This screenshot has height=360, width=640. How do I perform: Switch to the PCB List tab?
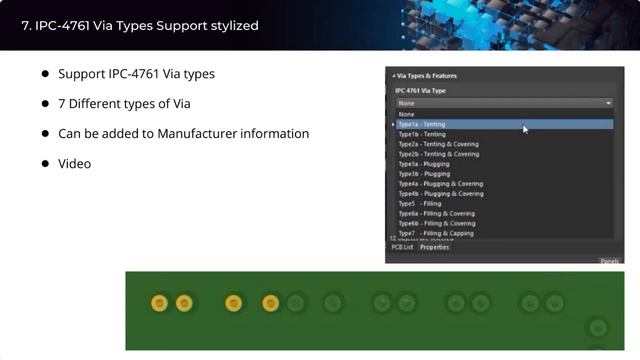[x=402, y=247]
